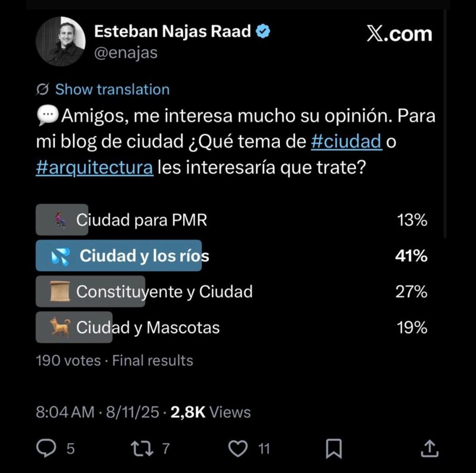Click the Esteban Najas Raad display name
The height and width of the screenshot is (473, 476).
(172, 32)
